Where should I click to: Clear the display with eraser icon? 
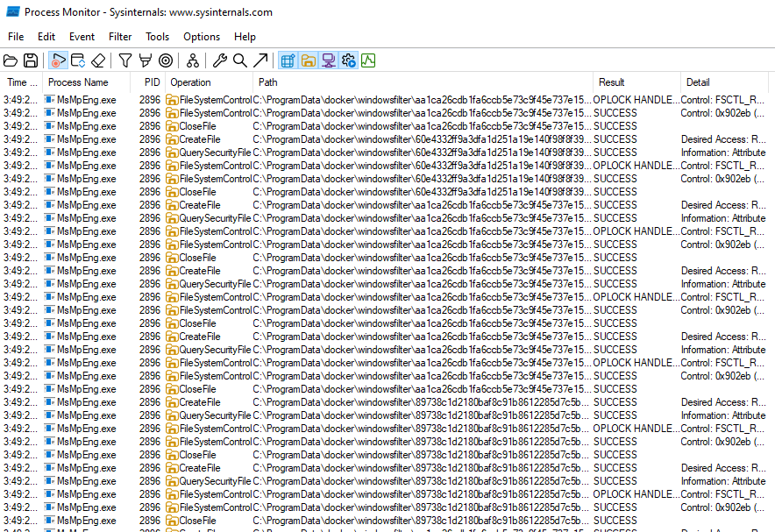(x=98, y=60)
